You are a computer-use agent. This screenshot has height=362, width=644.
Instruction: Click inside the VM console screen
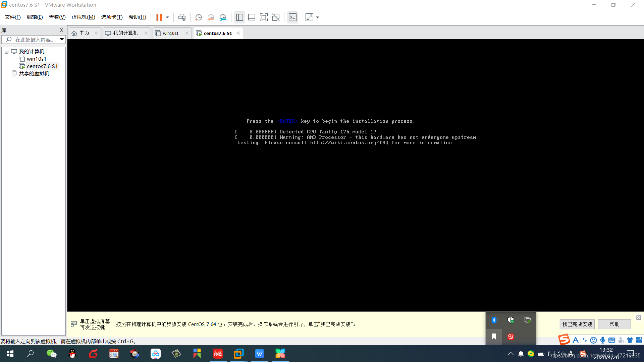pyautogui.click(x=355, y=175)
